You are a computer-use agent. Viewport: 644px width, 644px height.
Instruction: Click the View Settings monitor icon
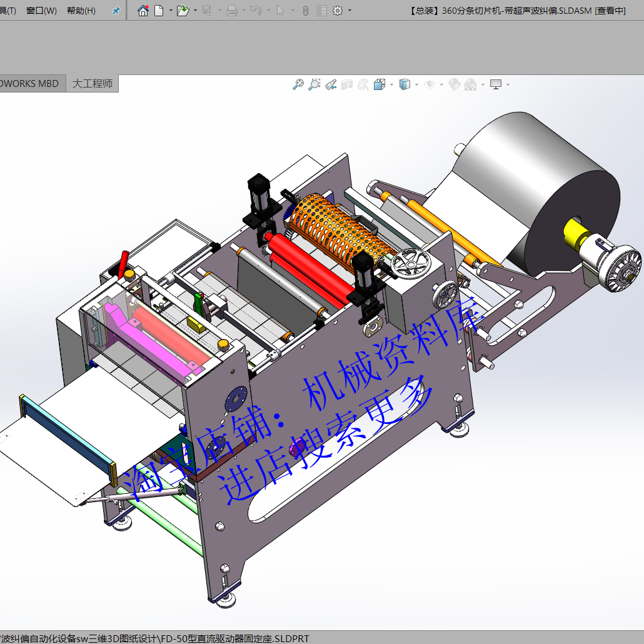[496, 84]
